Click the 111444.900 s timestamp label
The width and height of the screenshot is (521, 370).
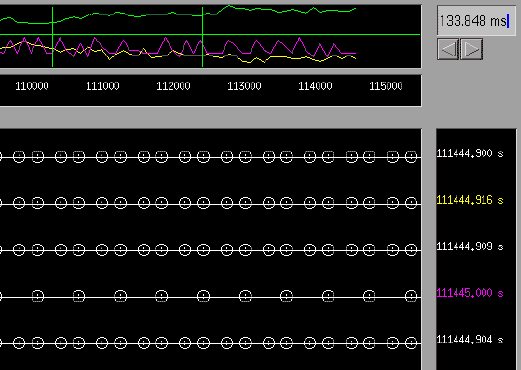[470, 153]
